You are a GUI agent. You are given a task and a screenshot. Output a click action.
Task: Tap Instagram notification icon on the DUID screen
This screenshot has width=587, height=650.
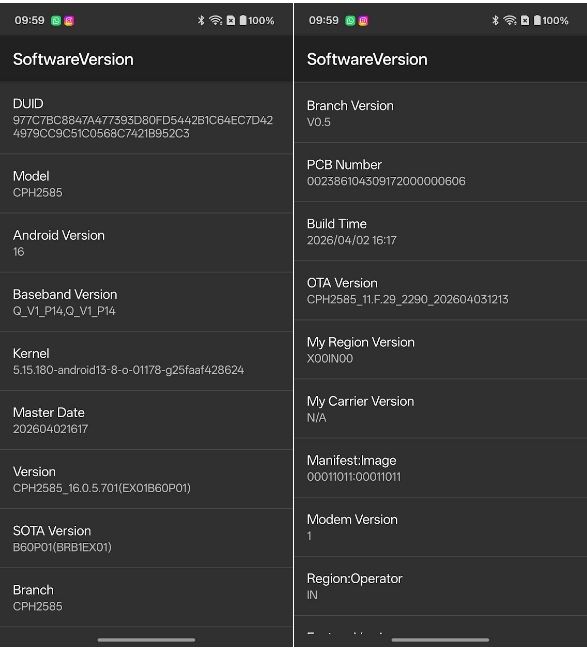[69, 21]
